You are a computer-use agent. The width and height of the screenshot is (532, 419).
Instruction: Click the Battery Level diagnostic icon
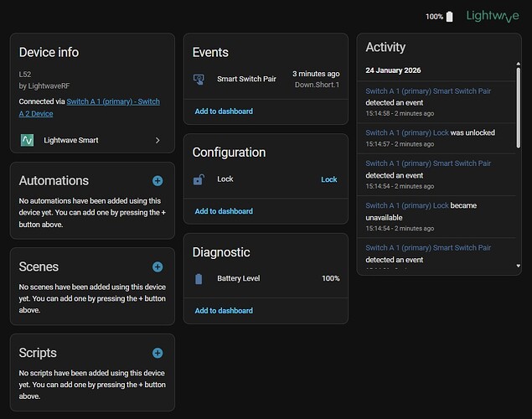(x=199, y=278)
